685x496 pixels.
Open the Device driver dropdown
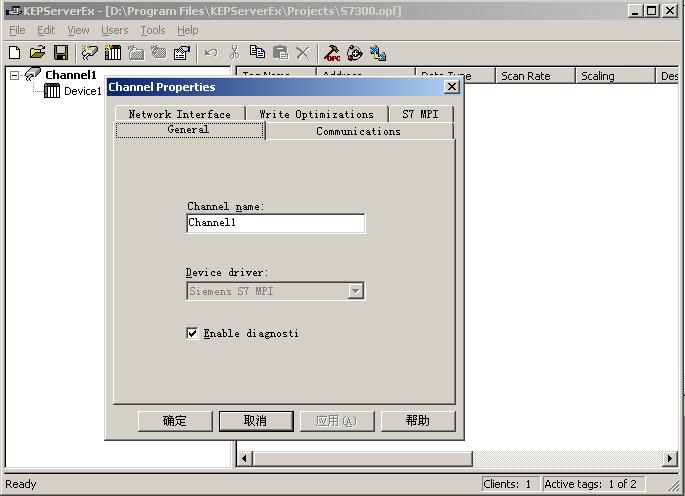click(356, 291)
